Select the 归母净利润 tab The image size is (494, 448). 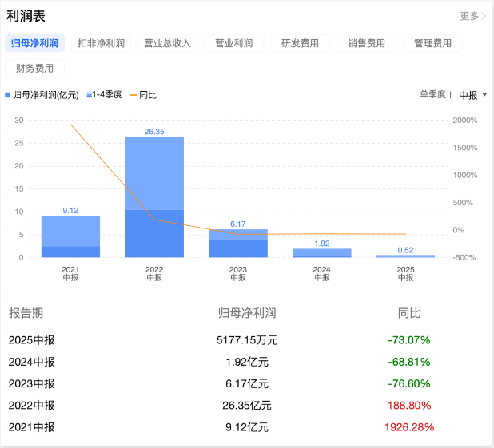34,43
